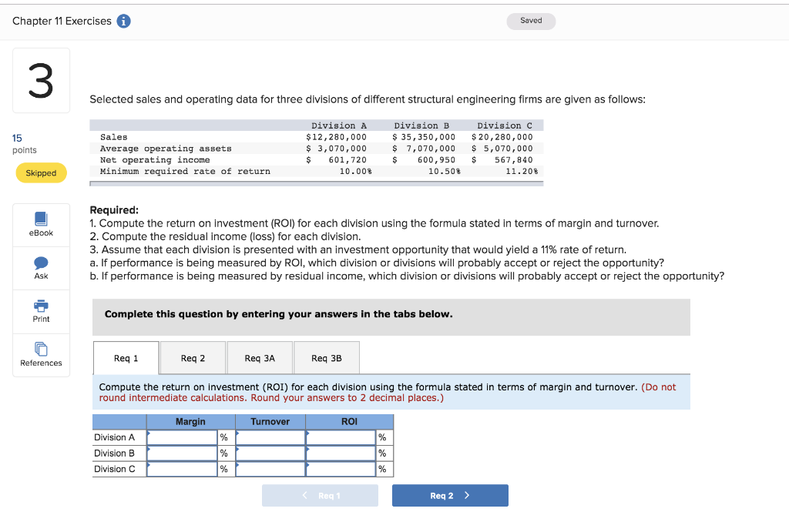Open the Req 3B tab
Viewport: 789px width, 532px height.
pos(326,357)
